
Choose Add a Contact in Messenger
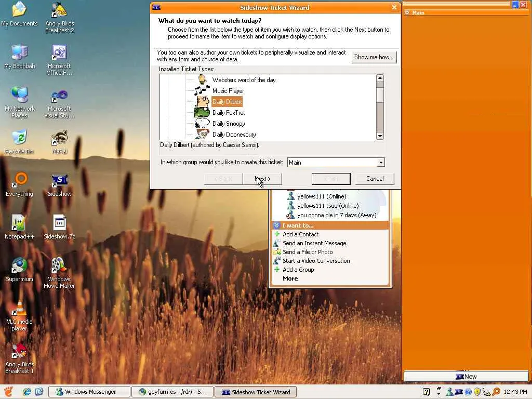pos(301,234)
